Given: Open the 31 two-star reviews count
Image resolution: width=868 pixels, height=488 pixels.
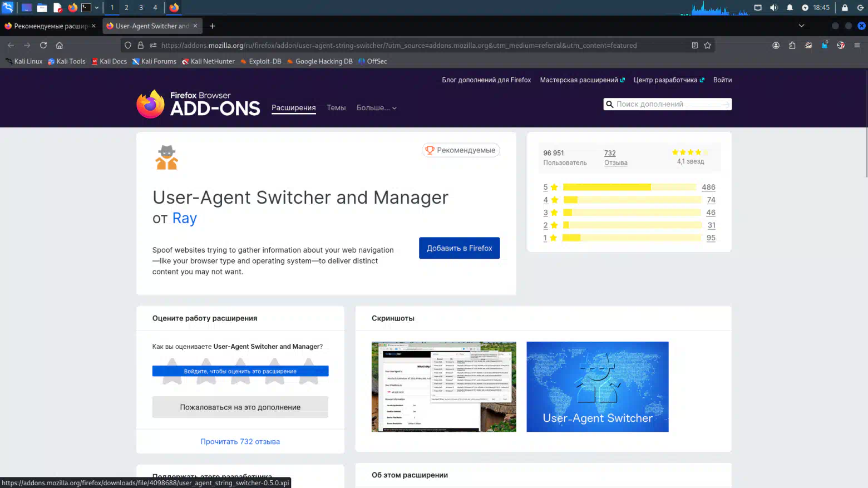Looking at the screenshot, I should pyautogui.click(x=711, y=225).
